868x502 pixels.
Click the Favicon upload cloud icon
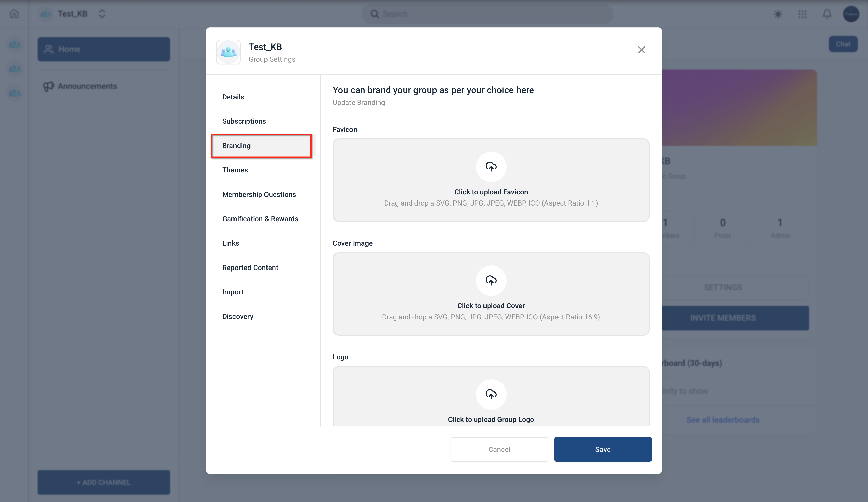coord(491,167)
